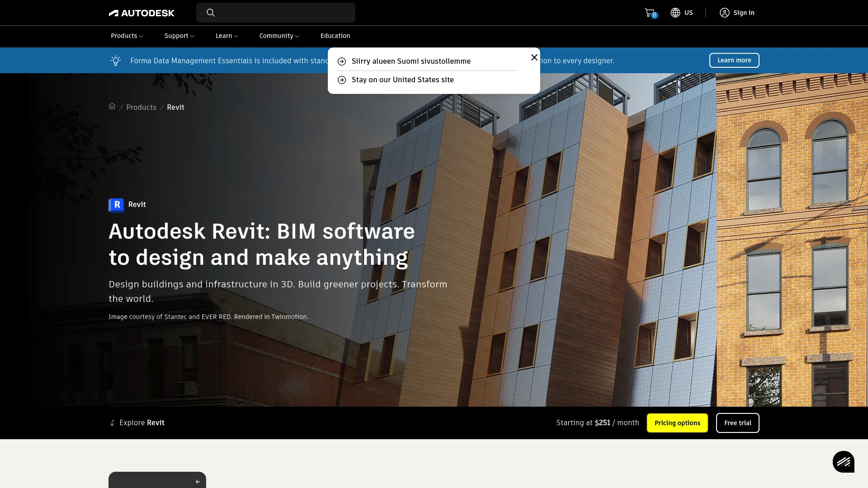Screen dimensions: 868x488
Task: Expand the Learn menu
Action: pyautogui.click(x=226, y=36)
